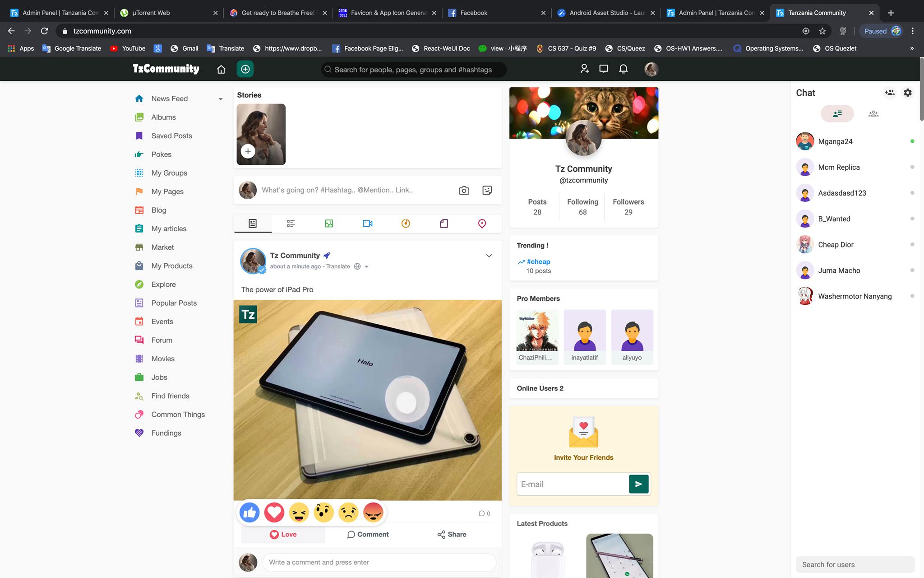
Task: Show the all-posts filter tab
Action: [253, 224]
